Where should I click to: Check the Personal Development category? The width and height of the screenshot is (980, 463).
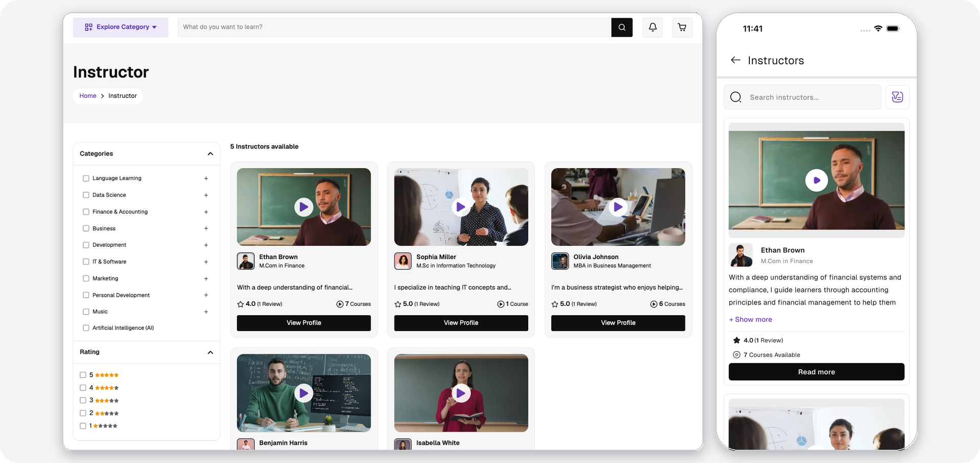pos(86,295)
